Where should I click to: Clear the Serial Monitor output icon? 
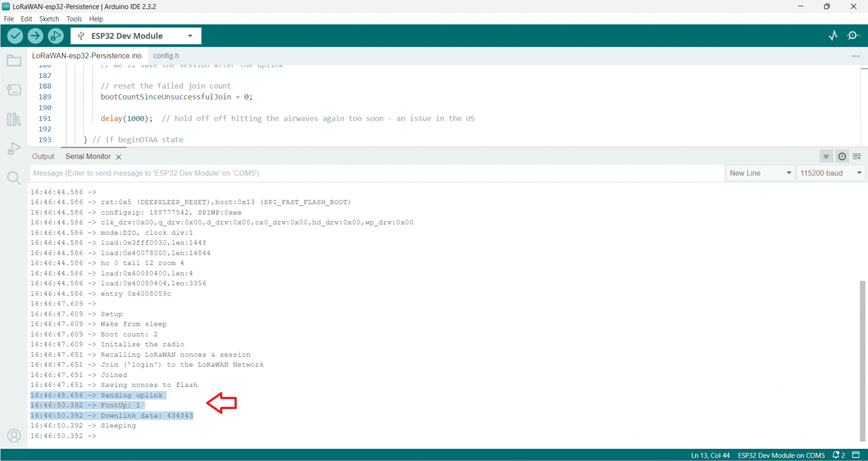tap(857, 156)
